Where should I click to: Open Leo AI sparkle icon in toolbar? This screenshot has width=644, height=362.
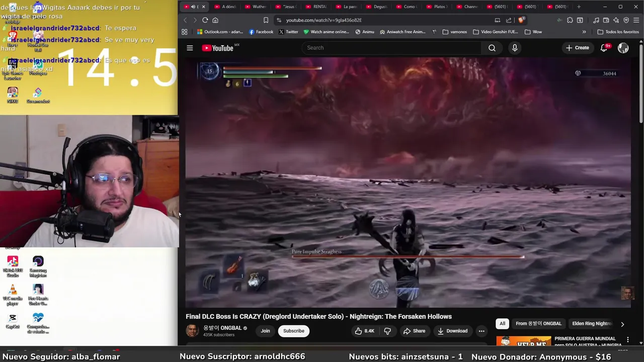point(616,20)
